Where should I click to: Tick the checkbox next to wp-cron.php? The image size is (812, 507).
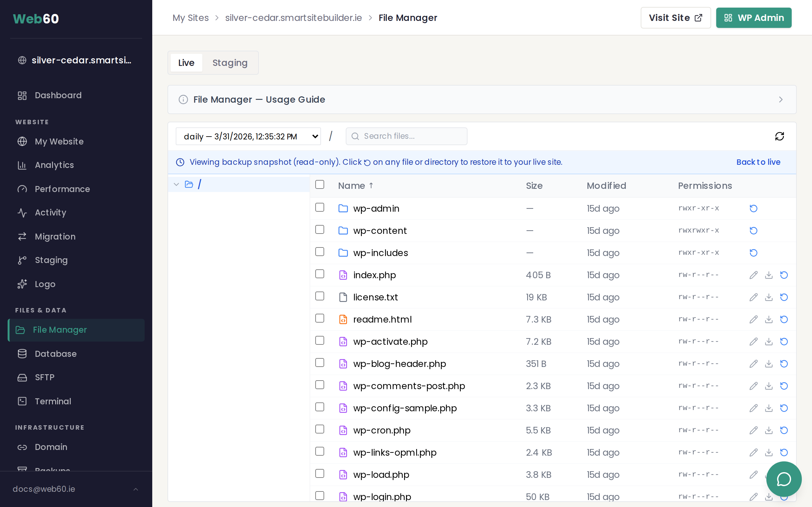coord(320,429)
